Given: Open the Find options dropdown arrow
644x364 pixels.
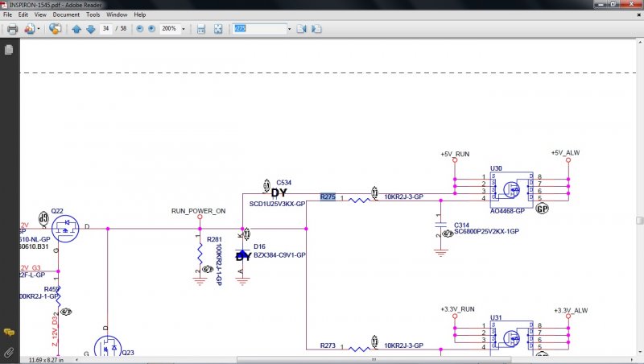Looking at the screenshot, I should (x=289, y=29).
